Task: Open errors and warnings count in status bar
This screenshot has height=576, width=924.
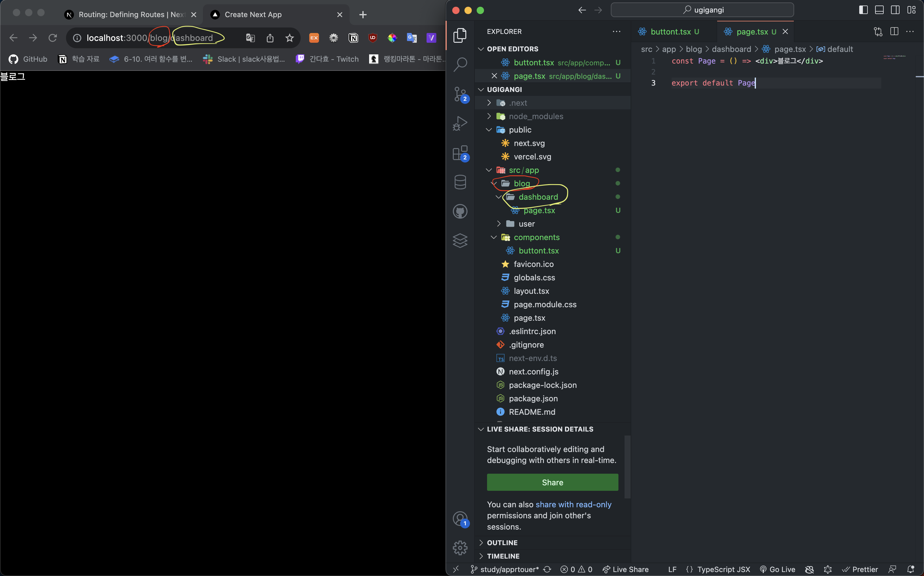Action: [576, 569]
